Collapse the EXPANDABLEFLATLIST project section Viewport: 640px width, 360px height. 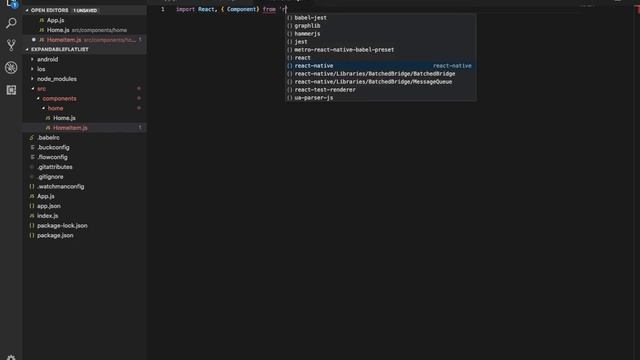tap(85, 49)
